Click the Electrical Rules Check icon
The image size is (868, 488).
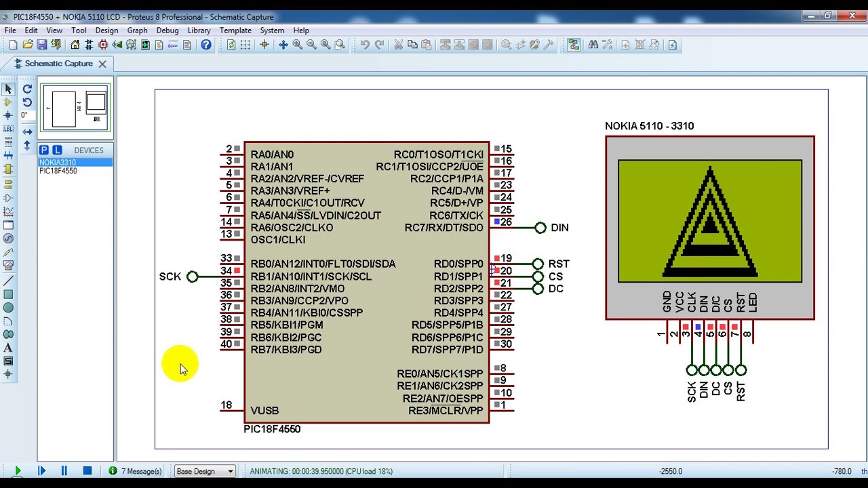[673, 45]
